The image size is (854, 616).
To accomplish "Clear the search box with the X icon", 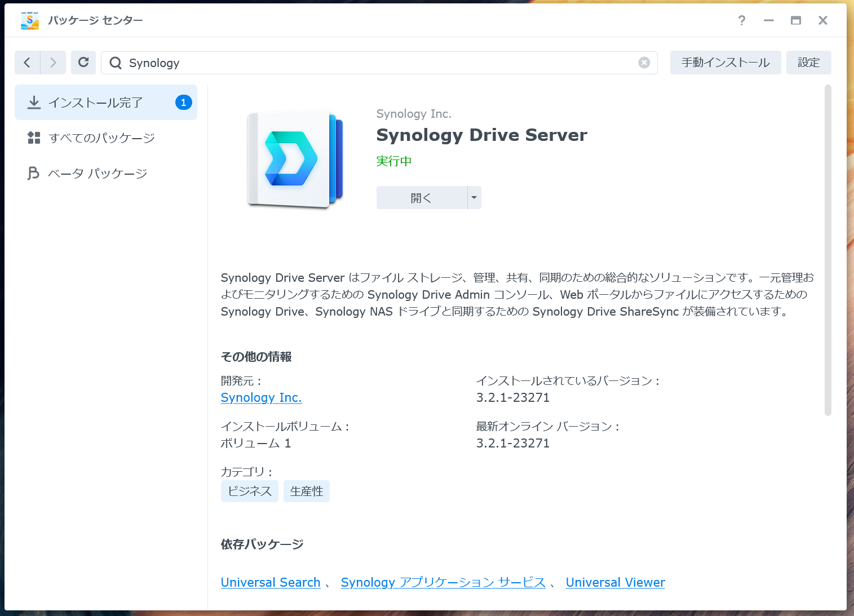I will click(644, 62).
